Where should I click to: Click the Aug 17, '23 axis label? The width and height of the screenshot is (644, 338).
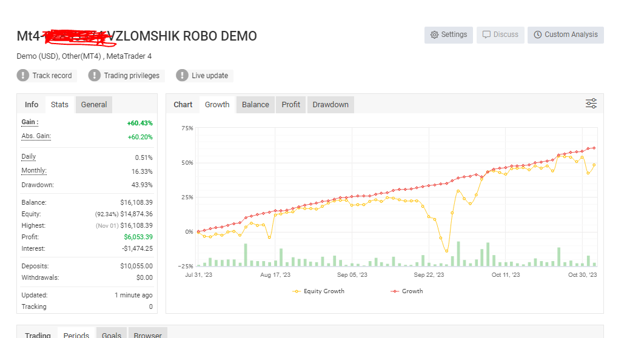(x=275, y=275)
